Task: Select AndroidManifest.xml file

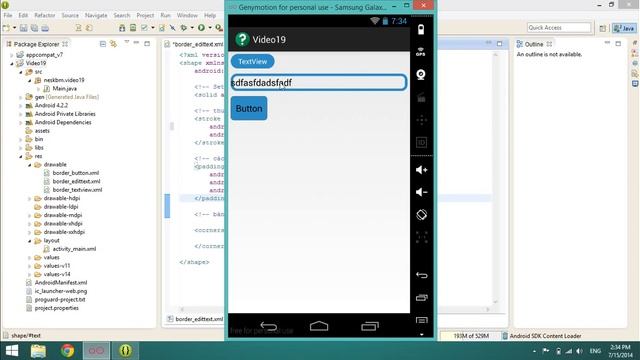Action: [x=60, y=282]
